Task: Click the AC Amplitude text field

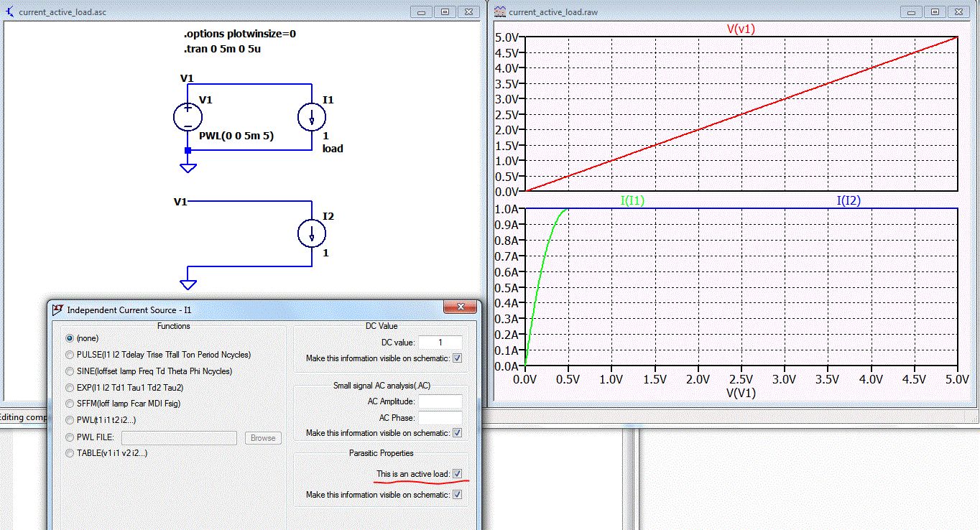Action: click(x=440, y=401)
